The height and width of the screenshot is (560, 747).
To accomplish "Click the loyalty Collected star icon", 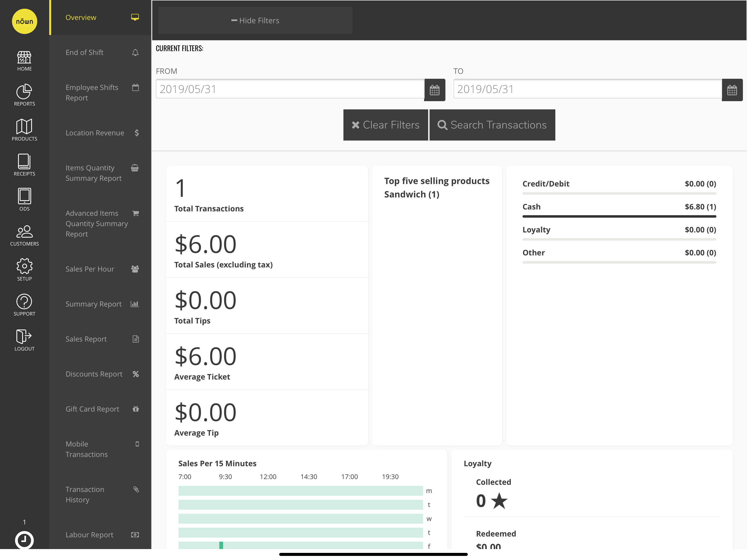I will (x=499, y=501).
